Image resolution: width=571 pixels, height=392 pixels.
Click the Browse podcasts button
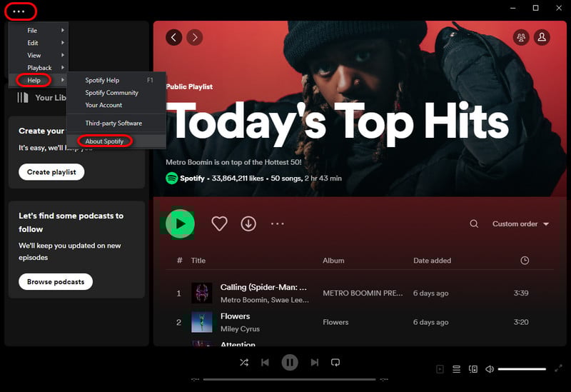56,281
